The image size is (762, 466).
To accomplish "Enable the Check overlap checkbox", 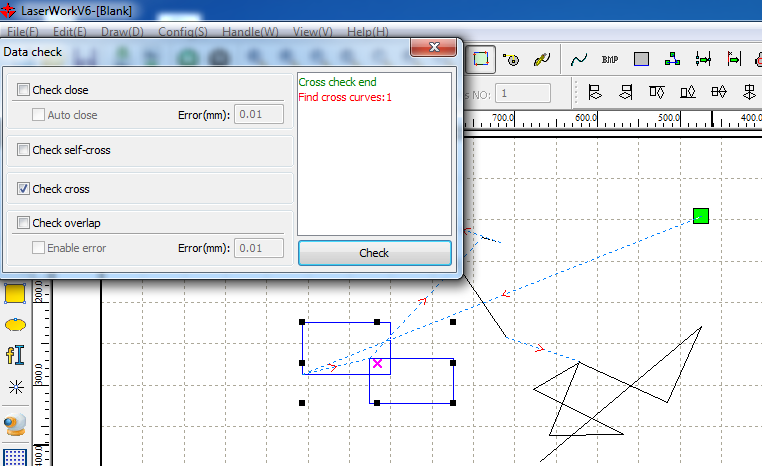I will (x=24, y=223).
